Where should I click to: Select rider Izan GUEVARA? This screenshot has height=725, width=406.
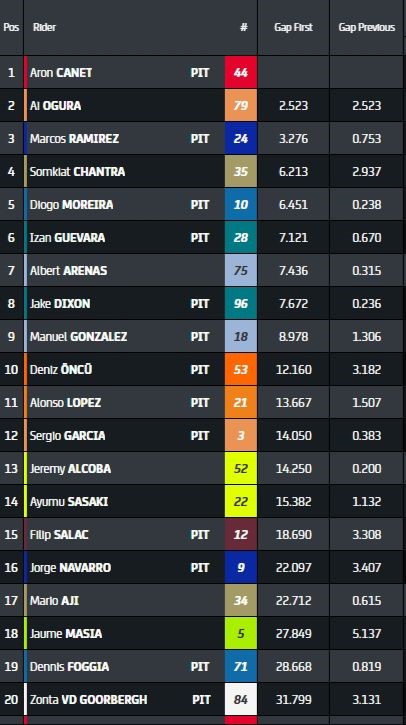pos(68,238)
